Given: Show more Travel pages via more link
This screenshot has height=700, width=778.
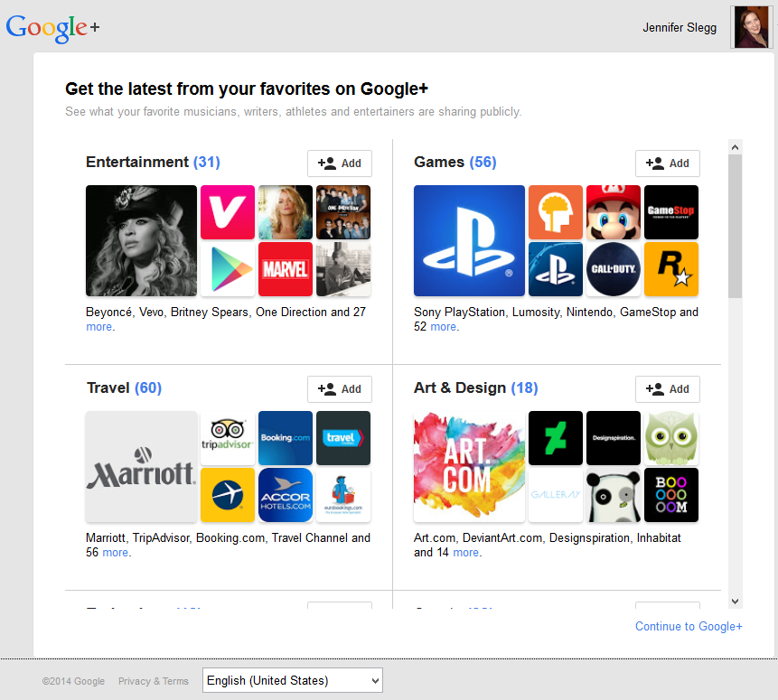Looking at the screenshot, I should pyautogui.click(x=116, y=553).
